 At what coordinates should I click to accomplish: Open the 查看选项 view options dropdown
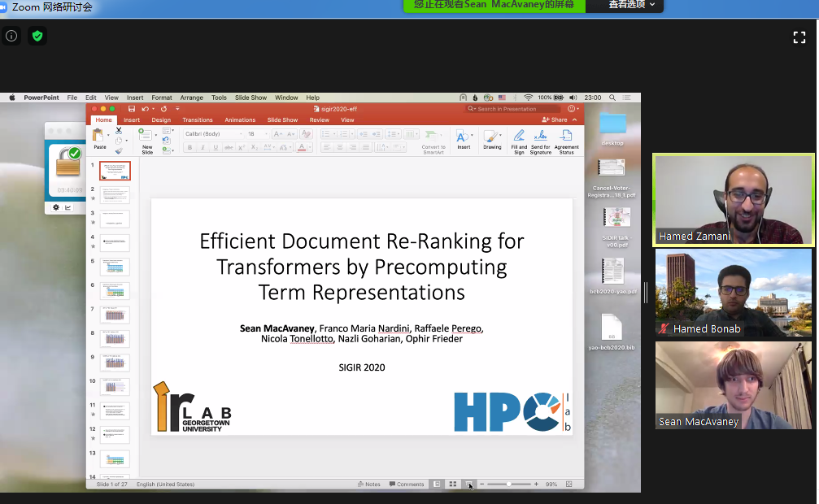click(x=629, y=6)
